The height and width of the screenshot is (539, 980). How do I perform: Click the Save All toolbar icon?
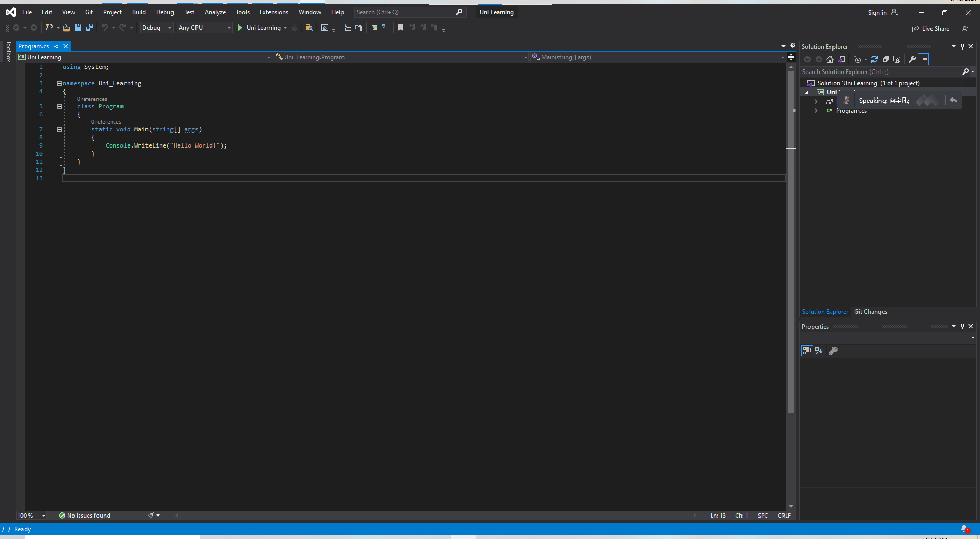point(89,28)
